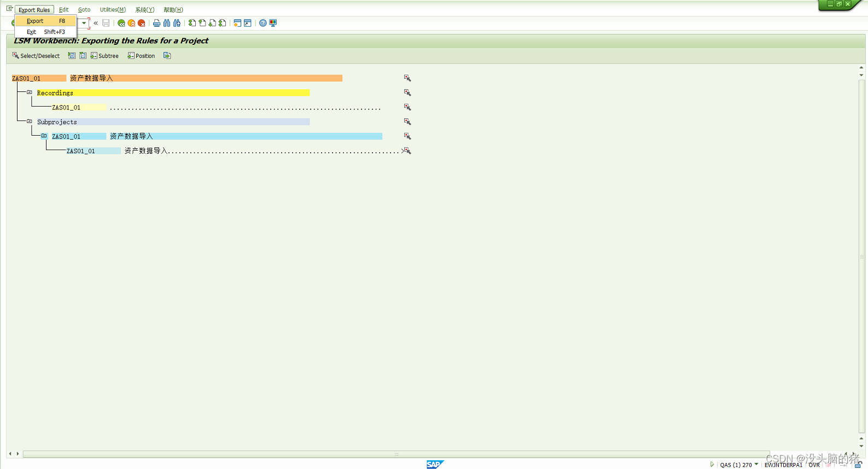Open the status bar system dropdown arrow

[x=756, y=464]
